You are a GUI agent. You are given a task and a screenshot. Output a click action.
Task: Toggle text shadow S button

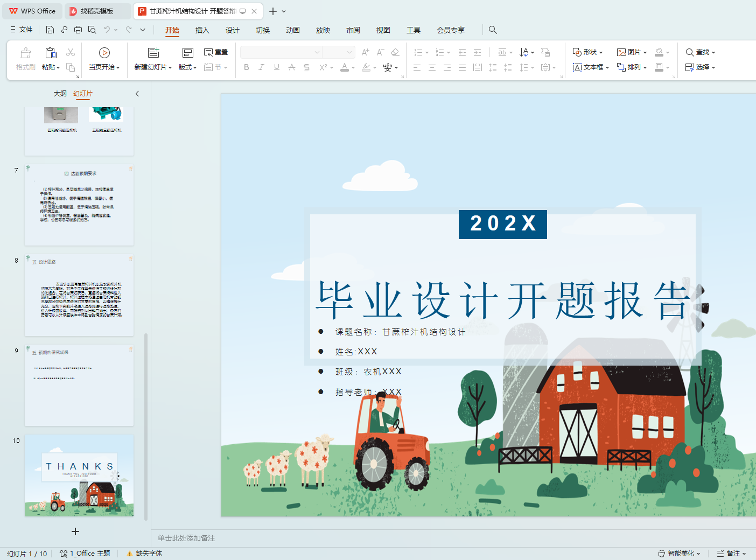[306, 67]
